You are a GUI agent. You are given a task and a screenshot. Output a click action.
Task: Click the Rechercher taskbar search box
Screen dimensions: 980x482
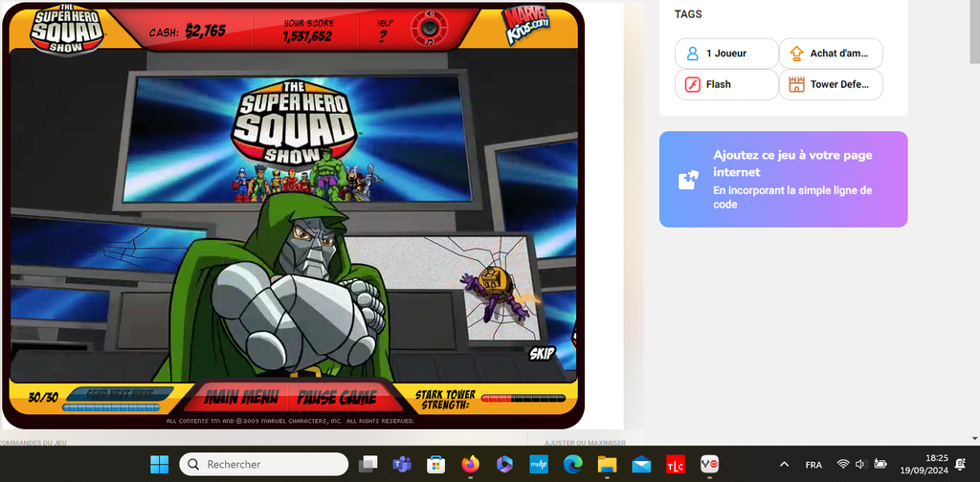264,464
